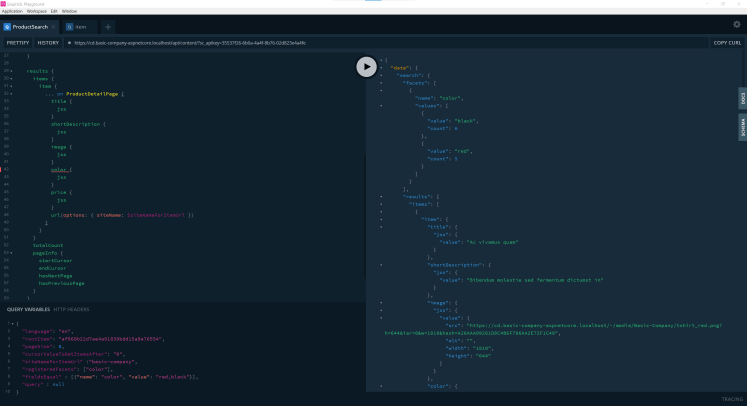The image size is (747, 406).
Task: Select the Query Variables tab
Action: coord(28,309)
